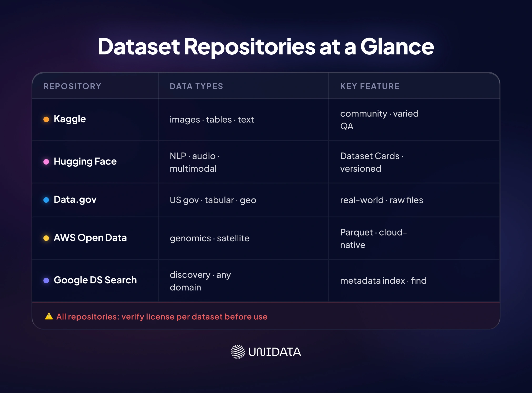Image resolution: width=532 pixels, height=393 pixels.
Task: Click the yellow warning triangle icon
Action: pos(49,316)
